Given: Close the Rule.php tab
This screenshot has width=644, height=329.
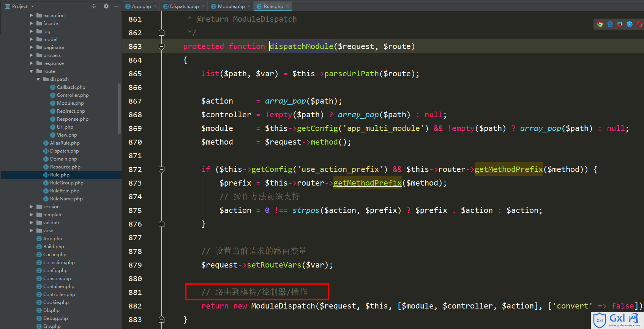Looking at the screenshot, I should tap(287, 6).
